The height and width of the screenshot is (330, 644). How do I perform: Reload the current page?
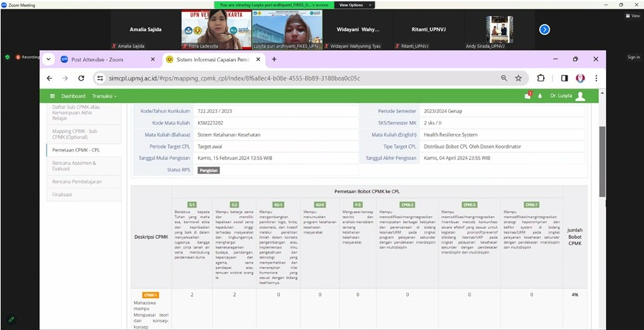80,78
